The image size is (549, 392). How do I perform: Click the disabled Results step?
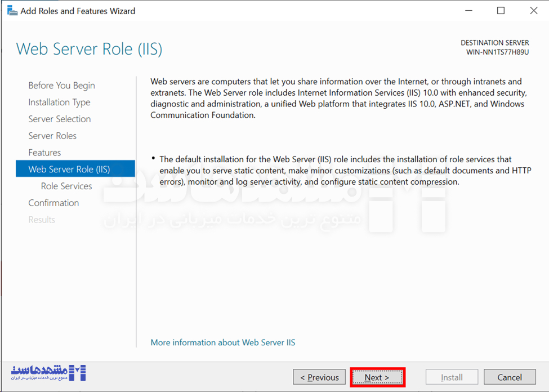pos(42,220)
